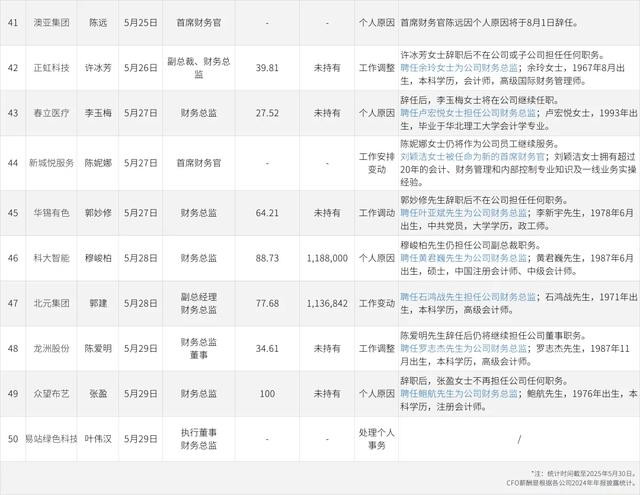Image resolution: width=640 pixels, height=495 pixels.
Task: Click the name 陈妮娜
Action: (x=98, y=163)
